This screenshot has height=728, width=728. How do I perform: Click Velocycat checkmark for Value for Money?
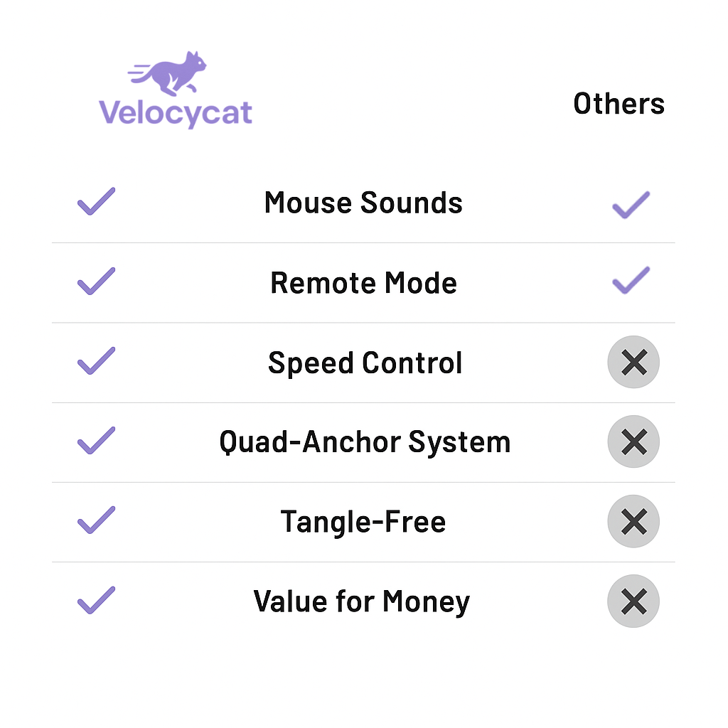click(96, 600)
